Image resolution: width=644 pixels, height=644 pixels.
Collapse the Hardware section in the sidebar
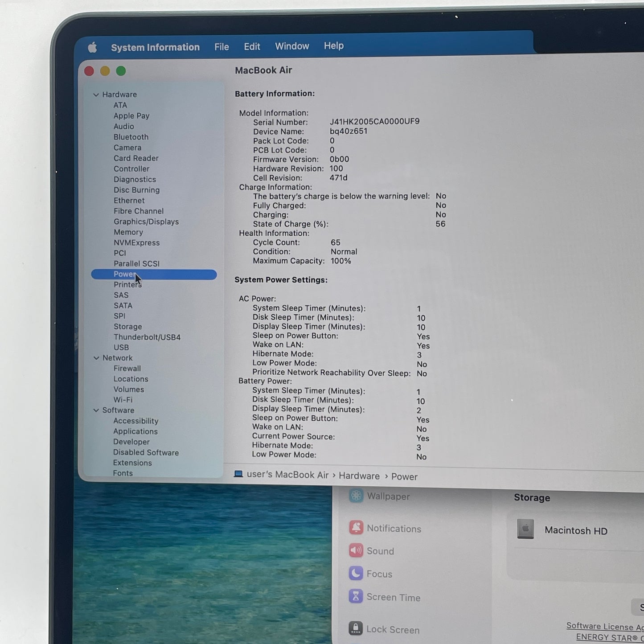96,94
